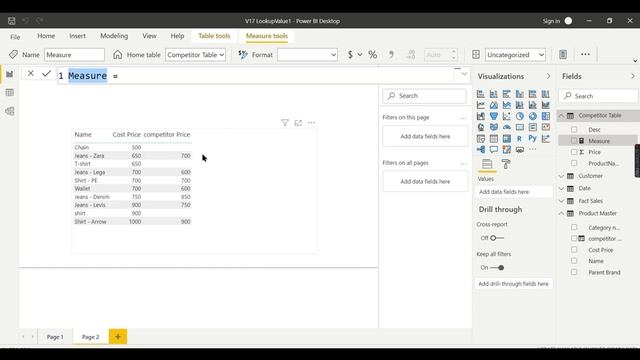
Task: Open the Fields well tab icon
Action: point(487,164)
